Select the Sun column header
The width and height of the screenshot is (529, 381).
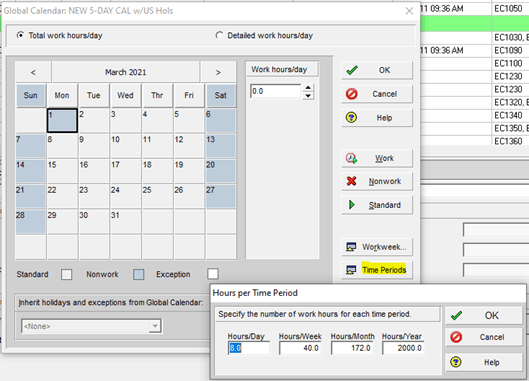[x=30, y=96]
